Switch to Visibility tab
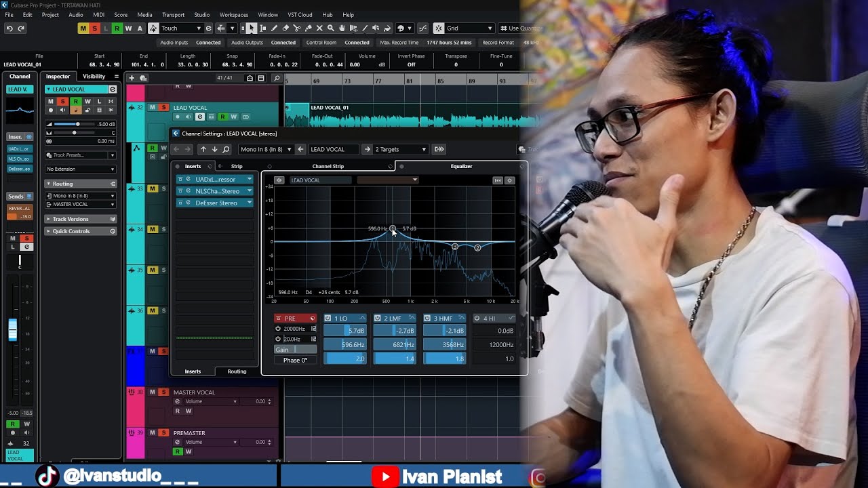Viewport: 868px width, 488px height. tap(94, 77)
